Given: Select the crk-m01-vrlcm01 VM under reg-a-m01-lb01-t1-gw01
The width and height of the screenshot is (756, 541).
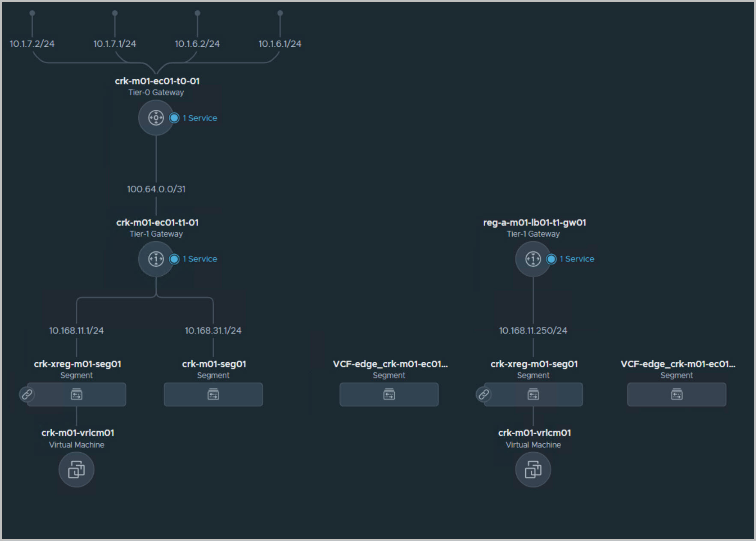Looking at the screenshot, I should pyautogui.click(x=533, y=470).
